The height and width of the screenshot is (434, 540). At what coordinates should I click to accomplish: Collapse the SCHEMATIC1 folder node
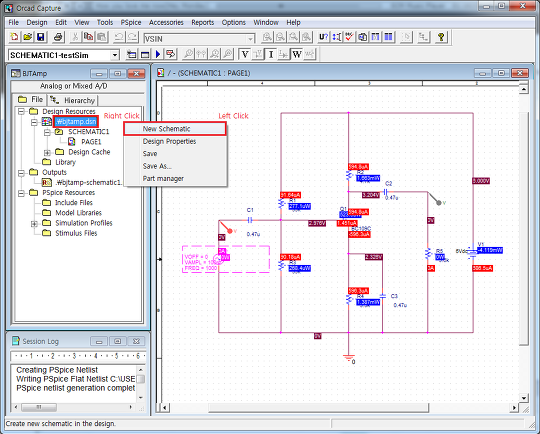click(x=47, y=132)
